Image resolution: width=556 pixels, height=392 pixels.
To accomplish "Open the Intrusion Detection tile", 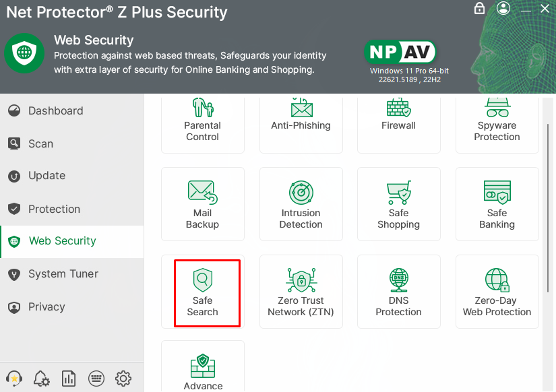I will pos(301,205).
